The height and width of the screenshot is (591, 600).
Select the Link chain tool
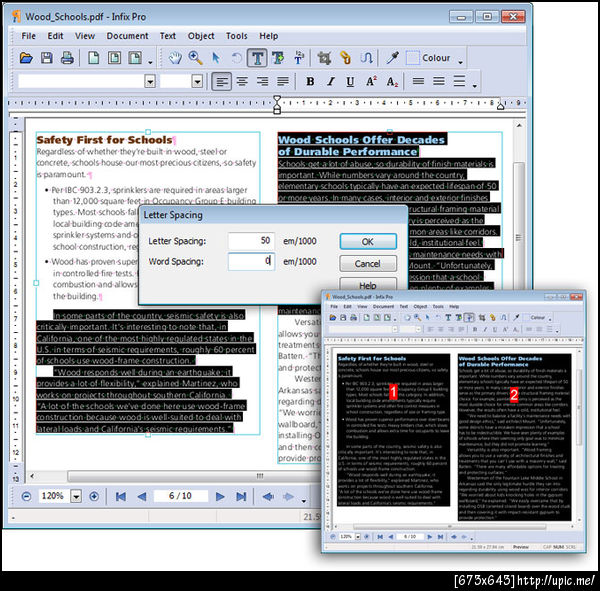pos(346,58)
